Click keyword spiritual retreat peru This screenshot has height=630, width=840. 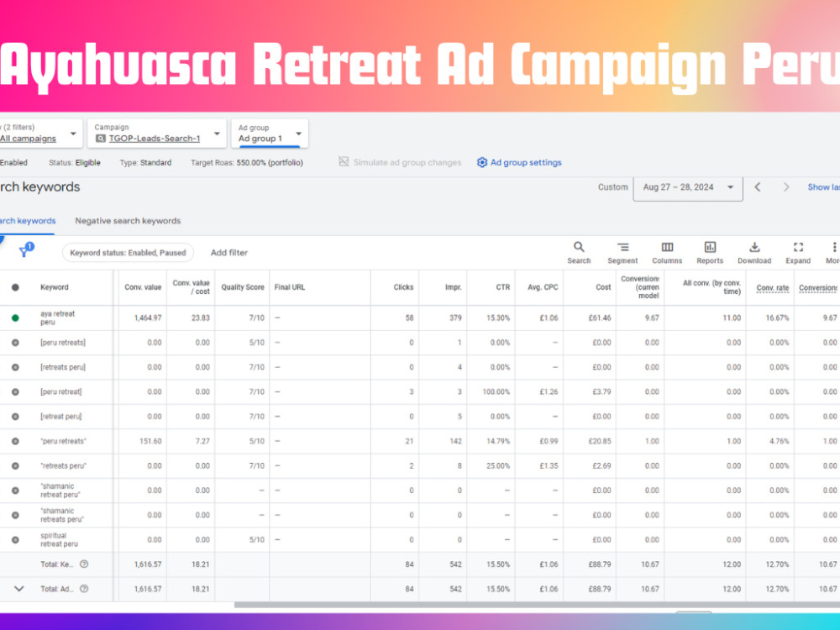pyautogui.click(x=59, y=539)
